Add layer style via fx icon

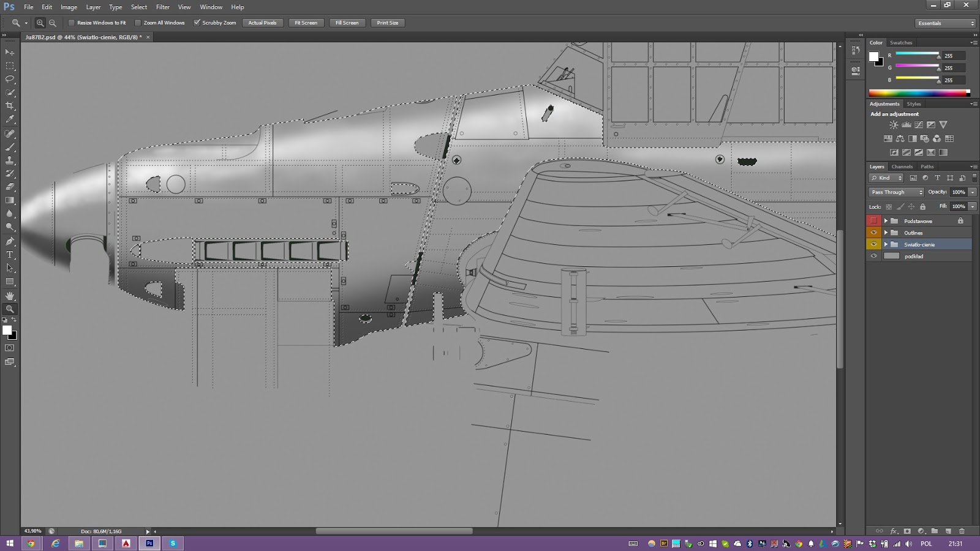point(894,531)
